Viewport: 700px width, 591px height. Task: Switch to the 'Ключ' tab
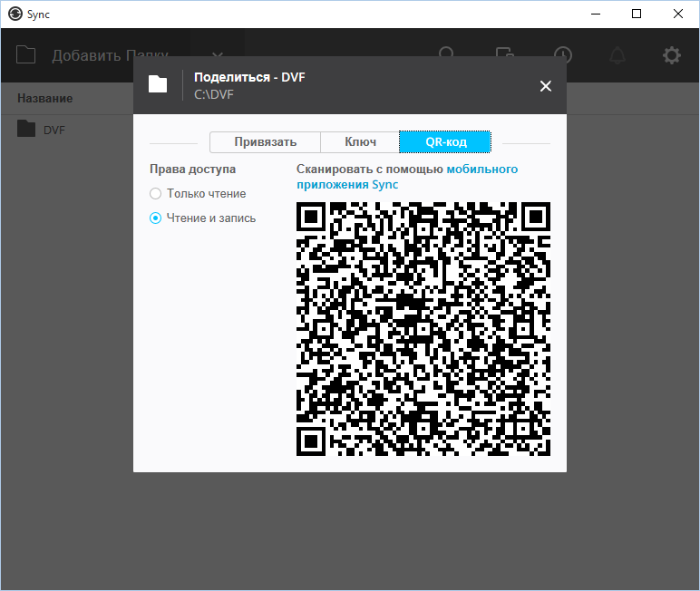tap(360, 142)
